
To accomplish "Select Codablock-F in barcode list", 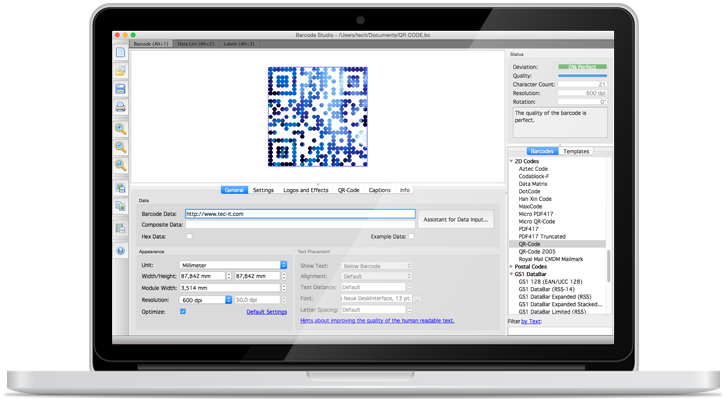I will tap(534, 176).
